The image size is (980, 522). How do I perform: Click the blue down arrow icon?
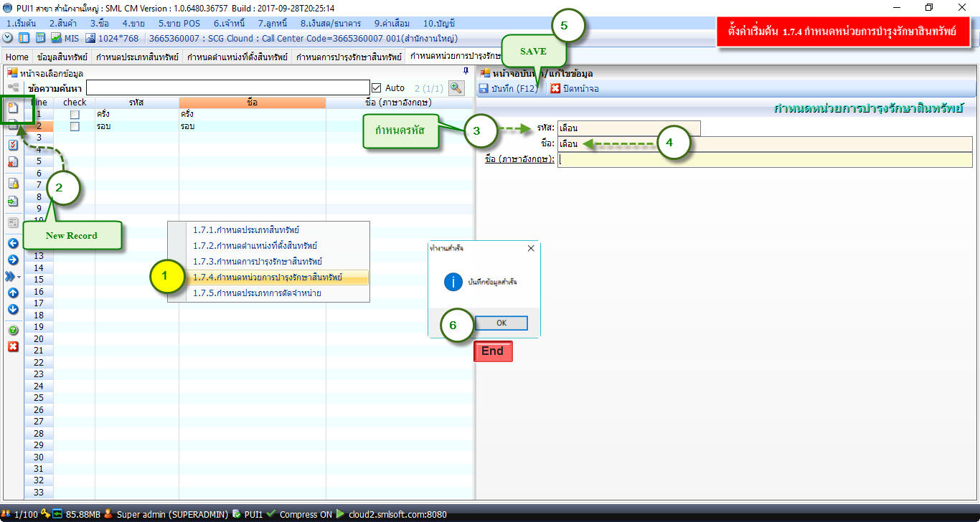tap(13, 310)
